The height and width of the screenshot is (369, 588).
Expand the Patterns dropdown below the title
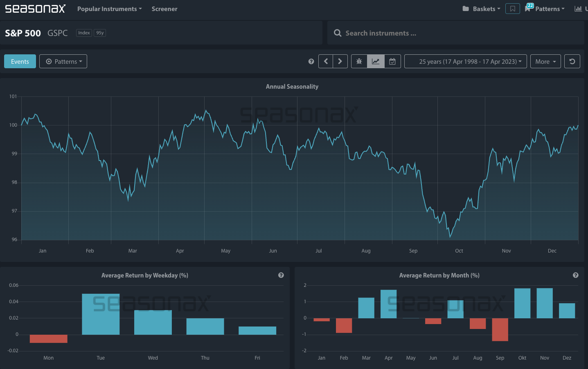point(63,61)
